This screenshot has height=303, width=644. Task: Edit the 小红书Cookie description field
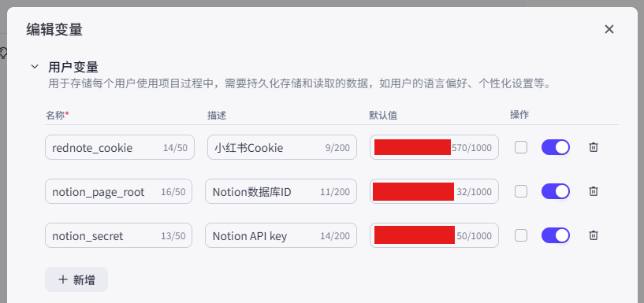tap(281, 147)
